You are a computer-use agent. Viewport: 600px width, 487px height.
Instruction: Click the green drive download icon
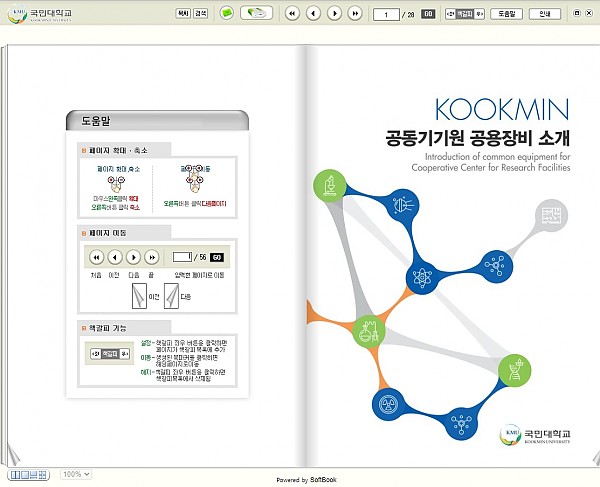click(x=256, y=13)
